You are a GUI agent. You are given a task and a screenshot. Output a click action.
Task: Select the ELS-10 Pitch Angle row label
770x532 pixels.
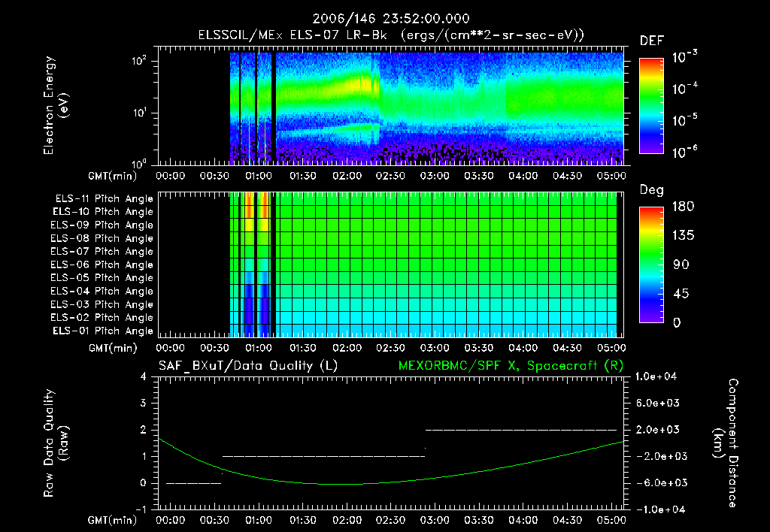[103, 212]
